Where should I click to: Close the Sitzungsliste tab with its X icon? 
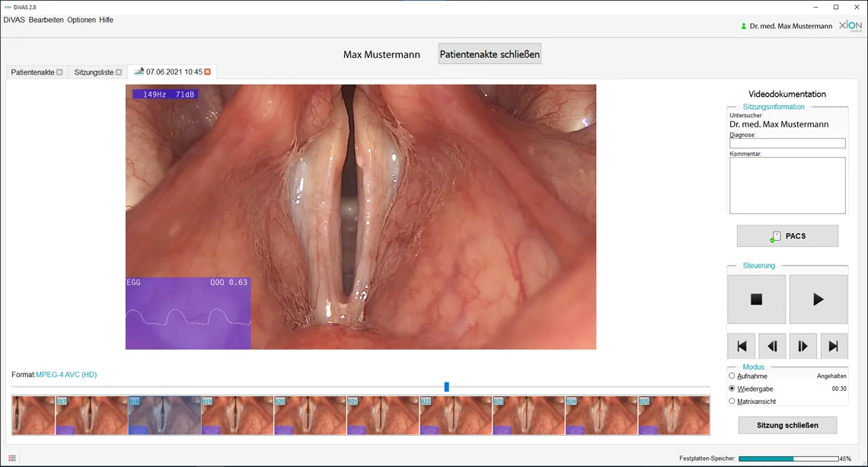tap(119, 72)
